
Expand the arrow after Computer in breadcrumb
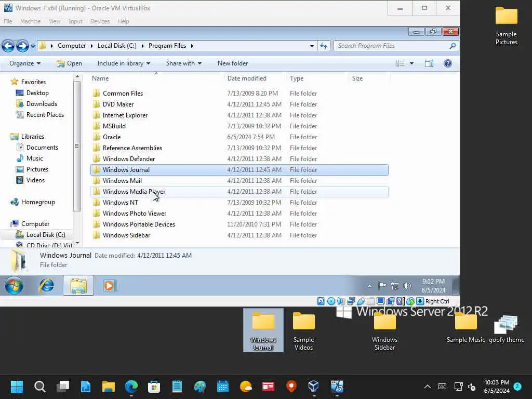click(91, 46)
